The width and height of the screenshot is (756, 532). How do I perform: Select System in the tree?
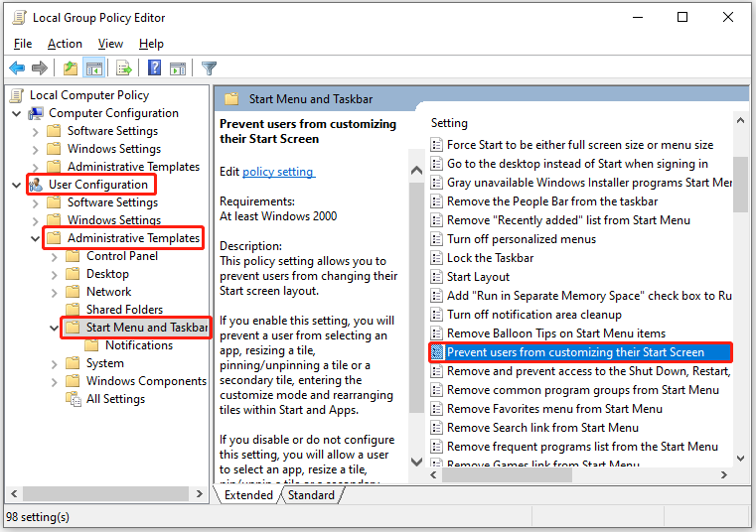[x=104, y=363]
